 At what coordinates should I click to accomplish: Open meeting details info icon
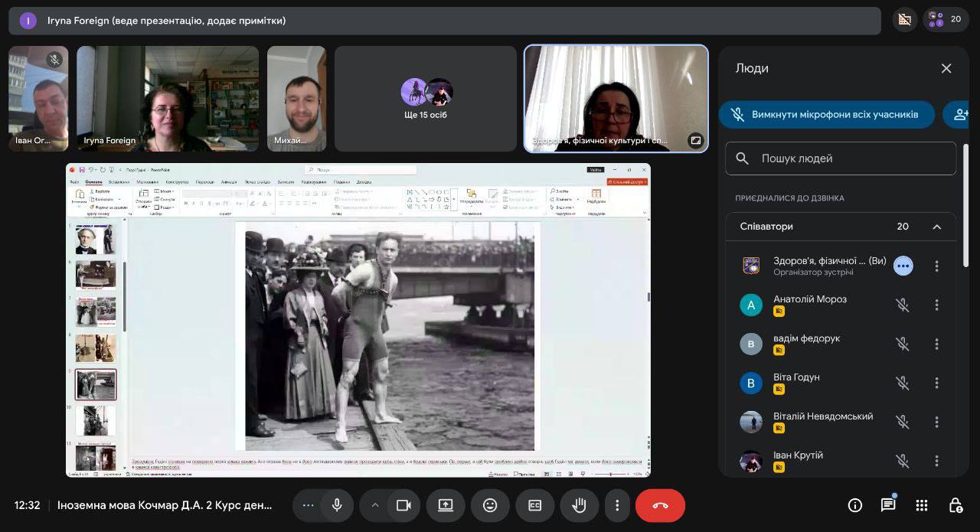[855, 505]
